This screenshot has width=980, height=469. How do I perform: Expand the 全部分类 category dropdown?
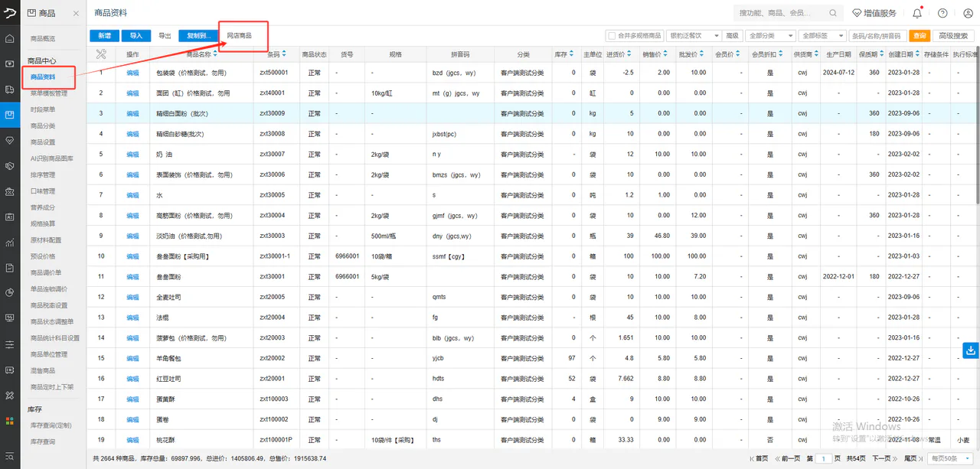[x=769, y=36]
